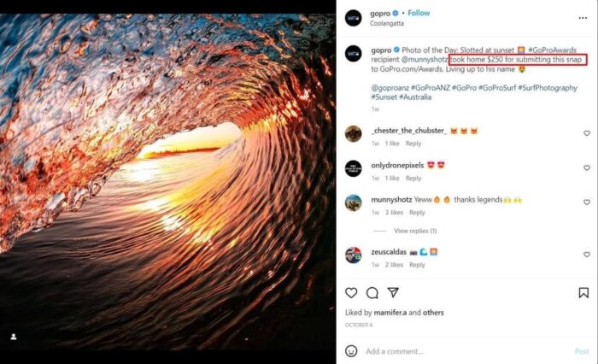This screenshot has width=598, height=364.
Task: Focus the Add a comment field
Action: [466, 351]
